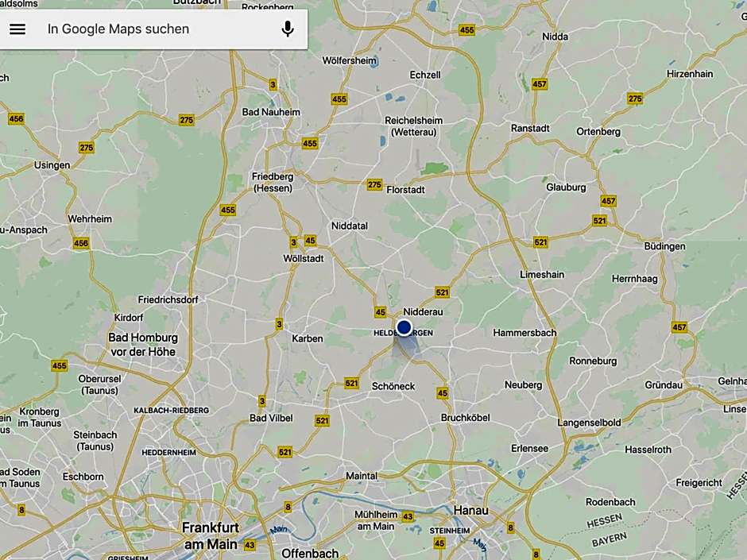The width and height of the screenshot is (747, 560).
Task: Click the Maintal town label
Action: (x=362, y=476)
